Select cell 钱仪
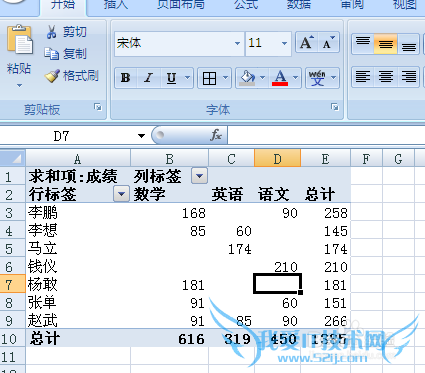 [x=78, y=267]
